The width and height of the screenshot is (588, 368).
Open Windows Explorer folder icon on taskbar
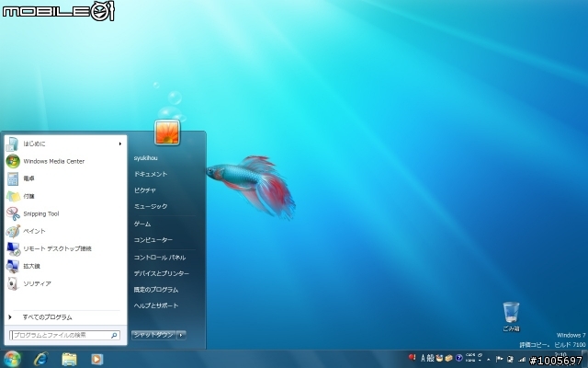(69, 360)
